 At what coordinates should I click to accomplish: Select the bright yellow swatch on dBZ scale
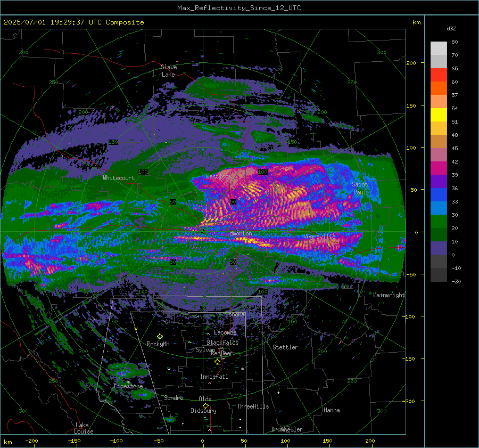point(439,115)
